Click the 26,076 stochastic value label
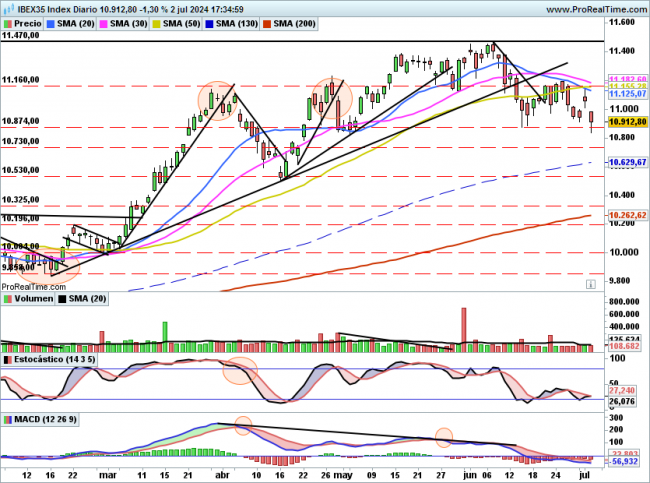 622,401
